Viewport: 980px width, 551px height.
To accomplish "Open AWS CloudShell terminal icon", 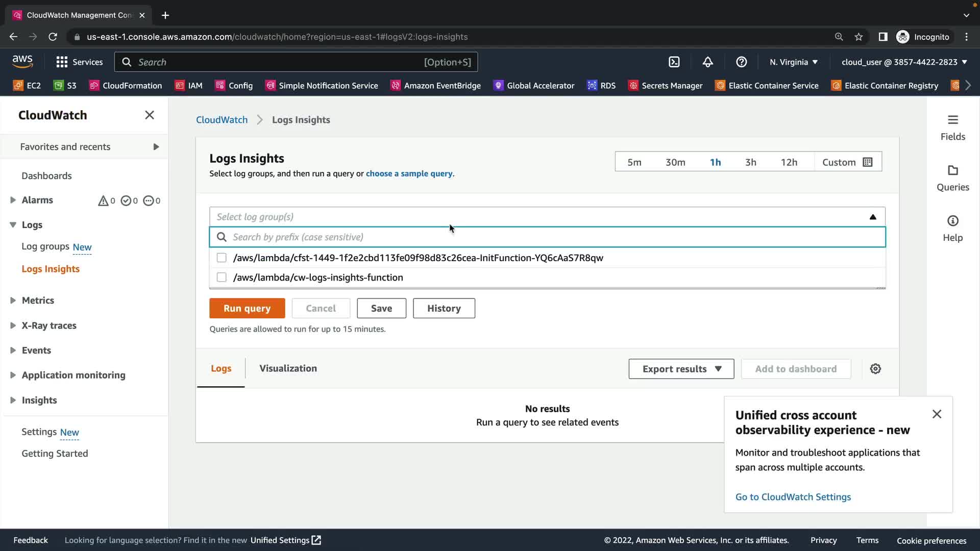I will pos(674,62).
